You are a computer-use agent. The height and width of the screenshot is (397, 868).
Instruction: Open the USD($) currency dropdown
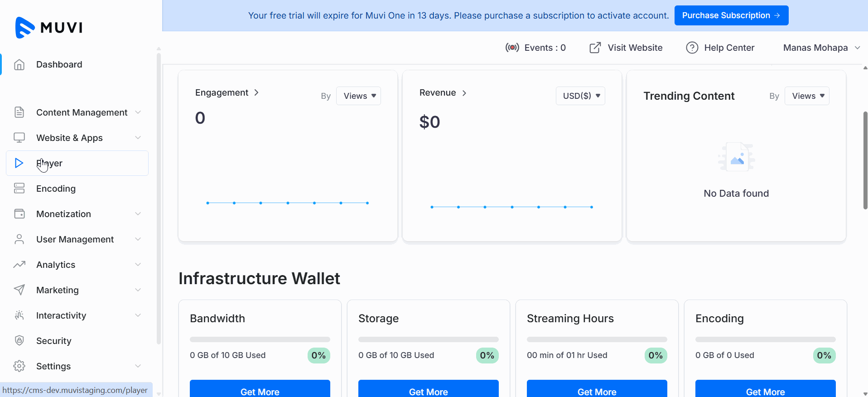[x=580, y=96]
